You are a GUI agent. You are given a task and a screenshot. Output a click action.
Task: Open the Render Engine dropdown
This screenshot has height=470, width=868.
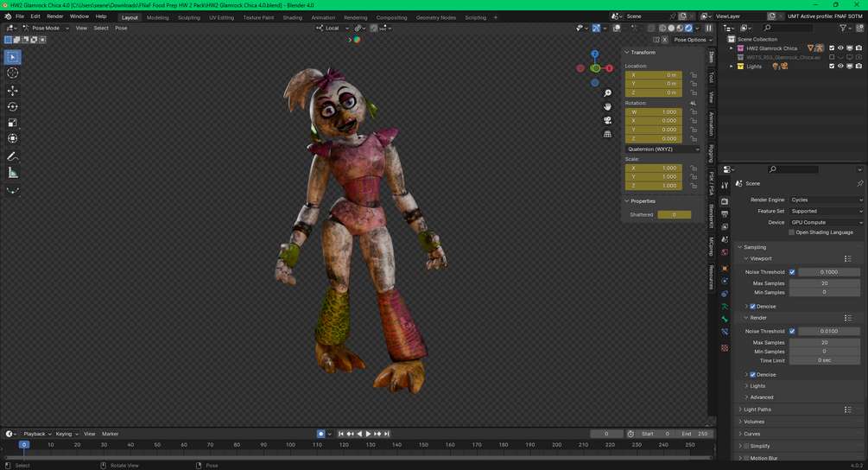[x=826, y=200]
